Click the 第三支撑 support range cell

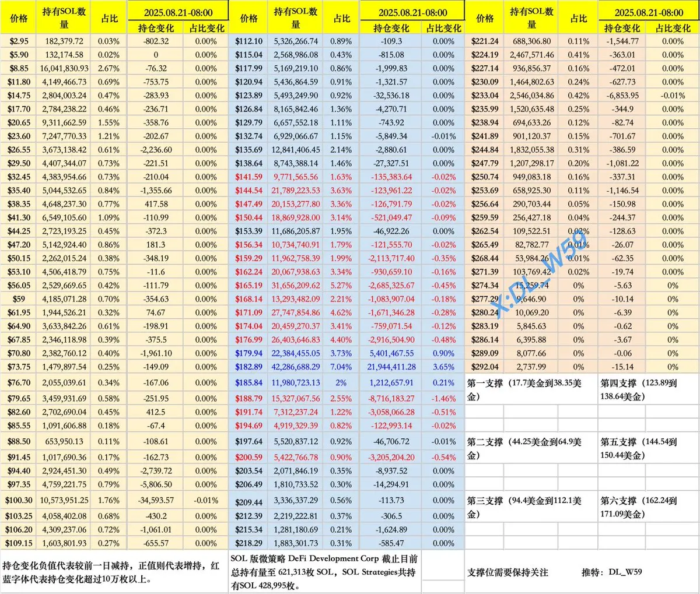(531, 507)
